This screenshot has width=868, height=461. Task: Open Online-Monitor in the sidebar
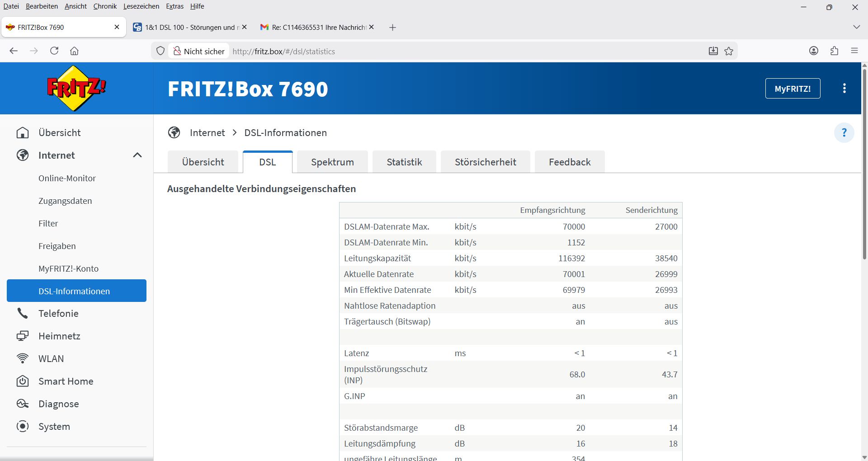pos(67,178)
